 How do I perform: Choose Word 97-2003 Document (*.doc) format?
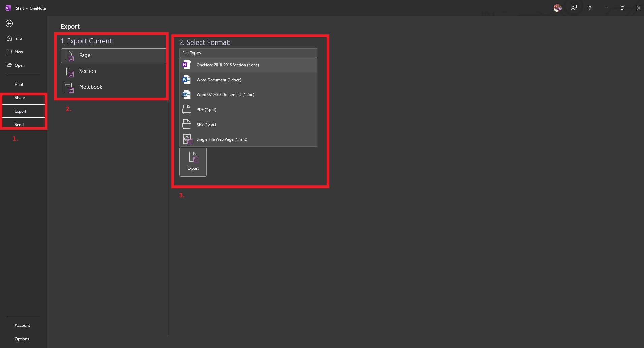pos(248,94)
